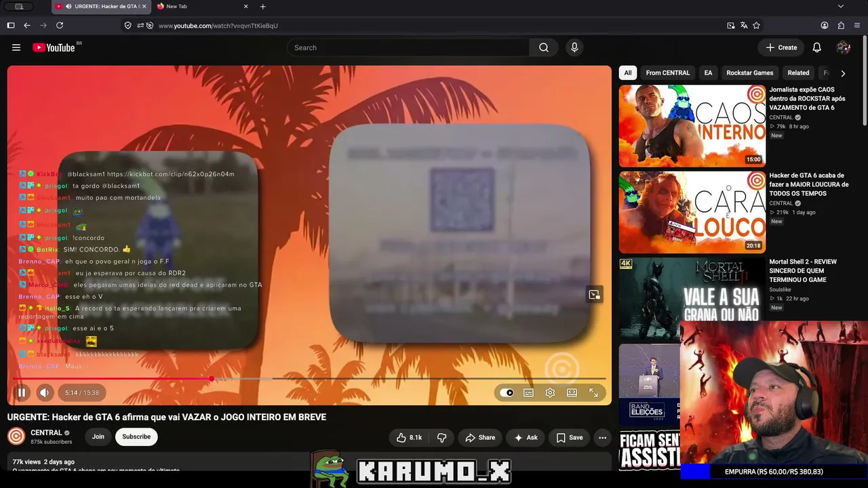Open the tracking protection shield
Screen dimensions: 868x488
pyautogui.click(x=127, y=26)
